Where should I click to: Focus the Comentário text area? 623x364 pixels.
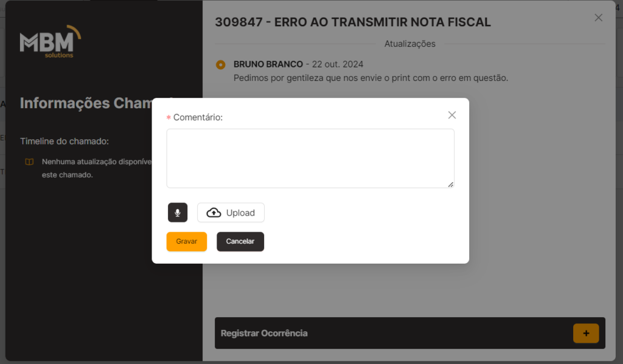(310, 159)
